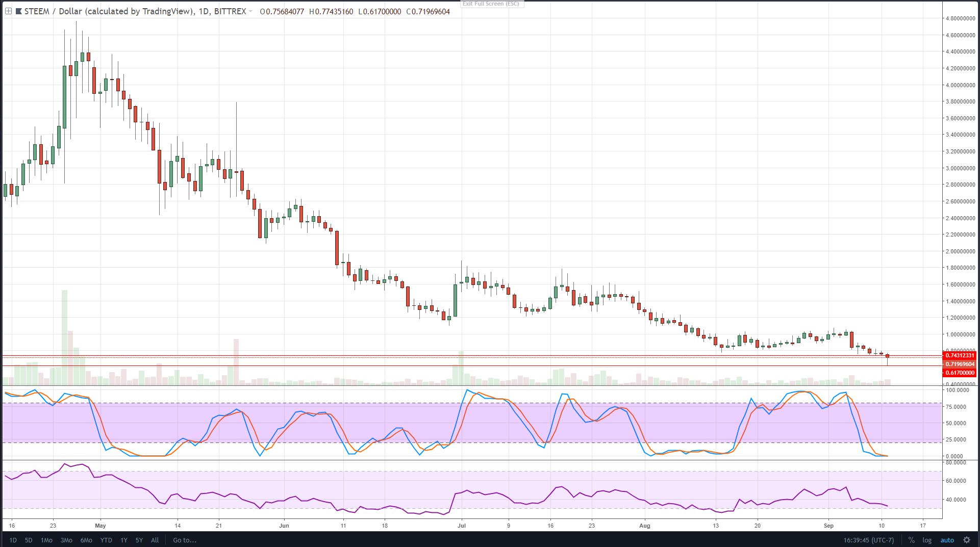Click the 0.61700000 price label on axis

tap(960, 373)
